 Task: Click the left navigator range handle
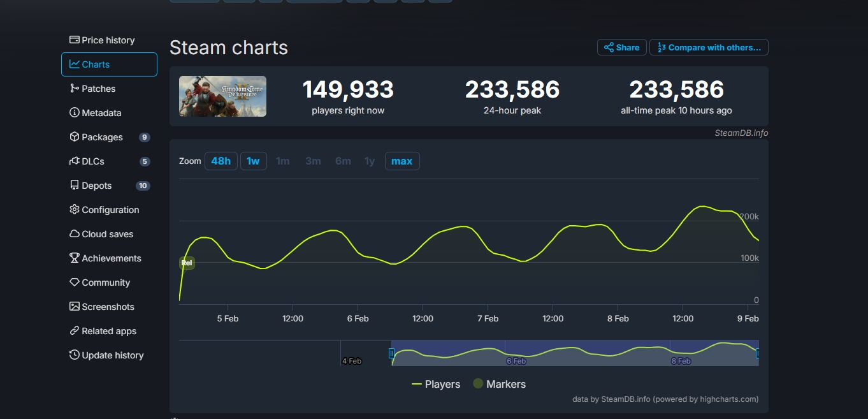(391, 353)
